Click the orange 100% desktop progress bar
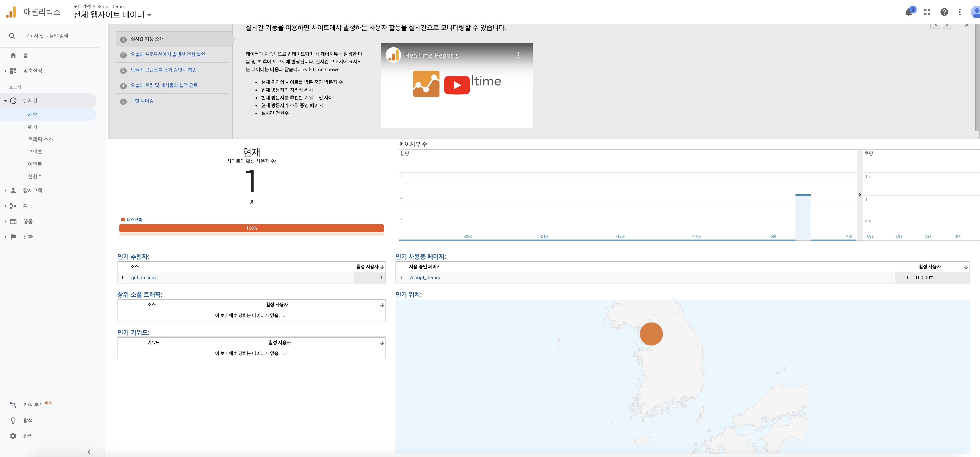The height and width of the screenshot is (457, 980). click(x=251, y=228)
